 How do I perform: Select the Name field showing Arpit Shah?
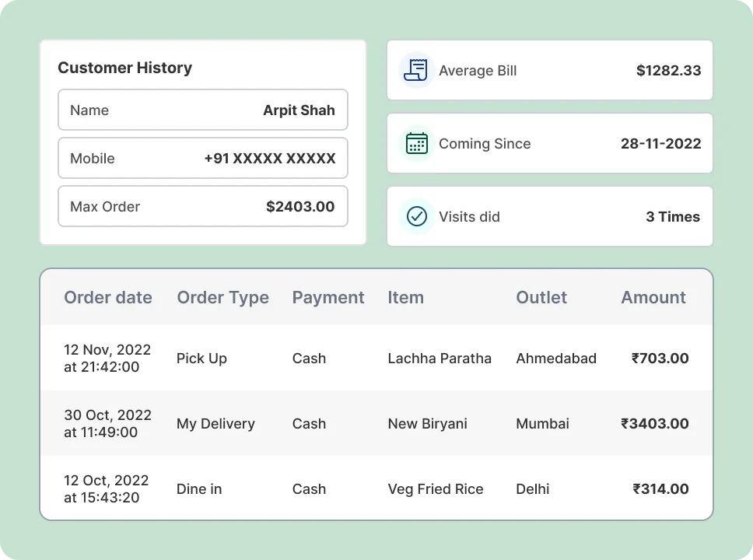click(x=202, y=110)
